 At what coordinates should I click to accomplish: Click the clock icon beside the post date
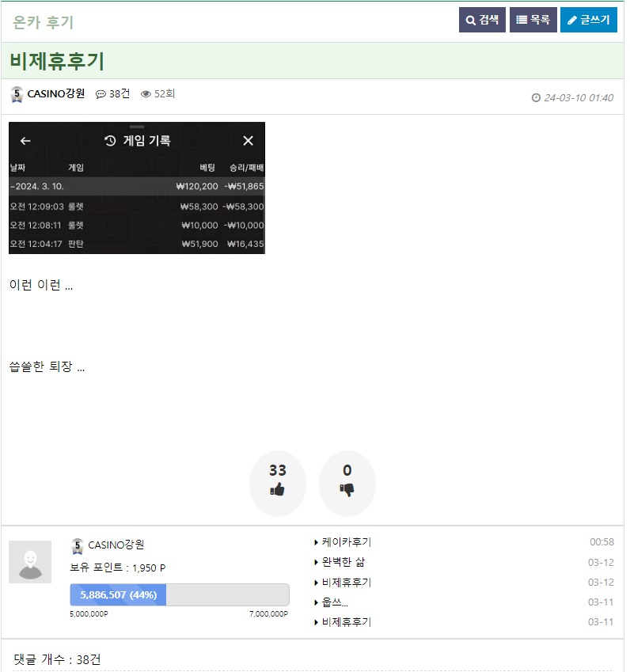click(x=536, y=97)
